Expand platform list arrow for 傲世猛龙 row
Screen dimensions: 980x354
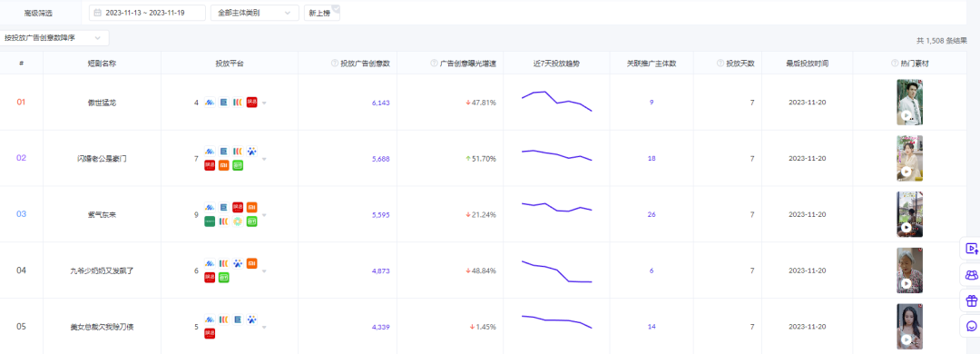click(x=264, y=103)
